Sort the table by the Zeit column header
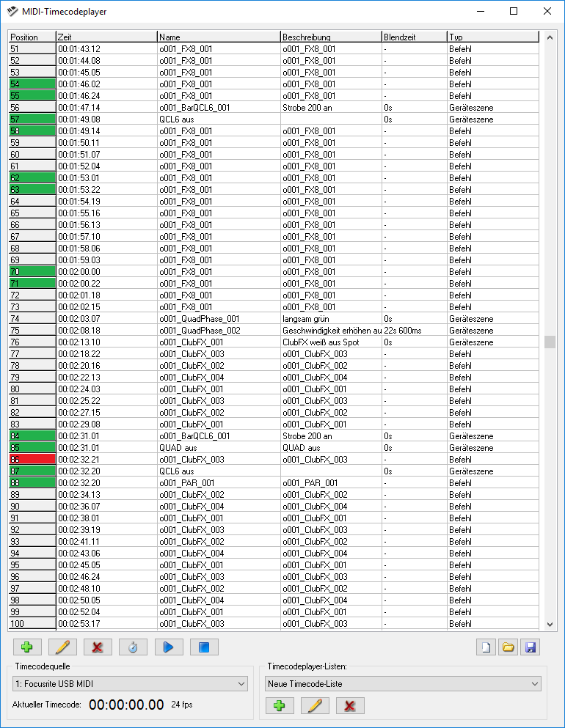Screen dimensions: 565x728 pos(106,37)
